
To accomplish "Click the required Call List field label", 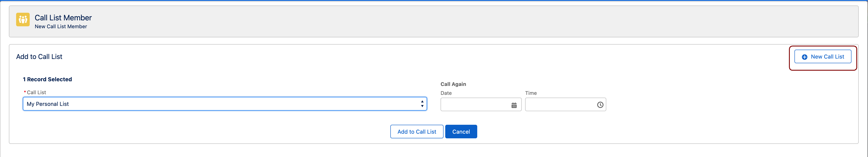I will (36, 93).
